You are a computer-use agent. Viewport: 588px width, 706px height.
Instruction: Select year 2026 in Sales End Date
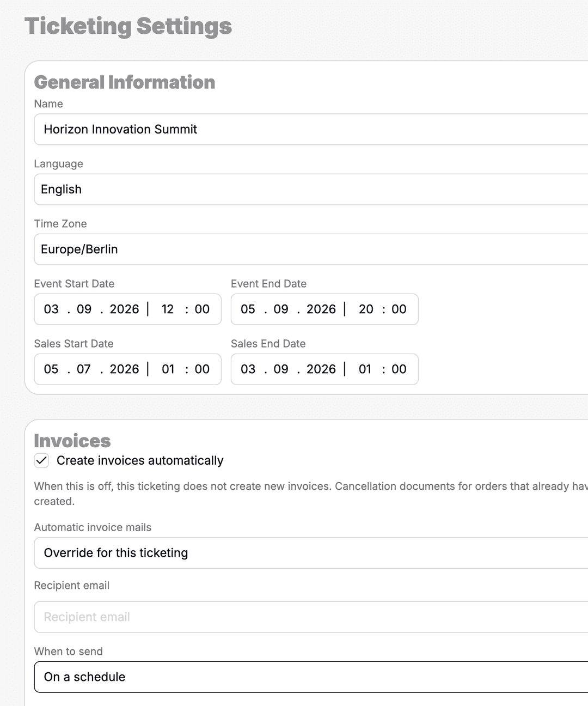(321, 369)
